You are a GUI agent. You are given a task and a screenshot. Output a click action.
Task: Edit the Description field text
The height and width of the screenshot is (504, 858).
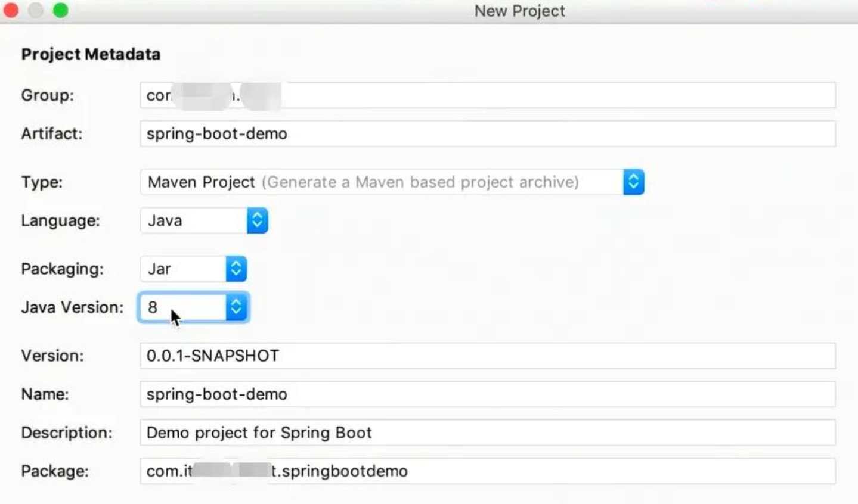click(487, 433)
